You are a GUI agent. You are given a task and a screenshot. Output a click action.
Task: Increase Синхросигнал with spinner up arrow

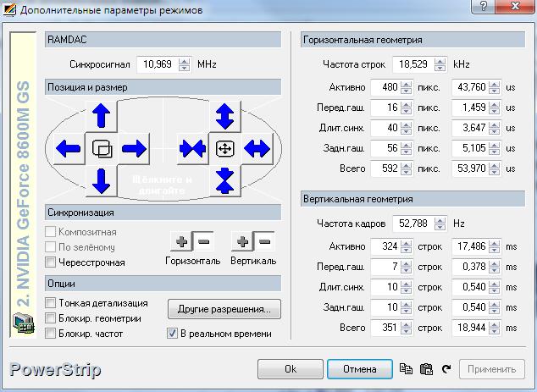pos(185,60)
